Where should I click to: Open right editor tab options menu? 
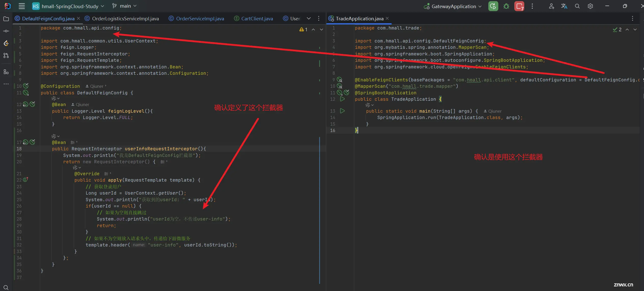[632, 18]
